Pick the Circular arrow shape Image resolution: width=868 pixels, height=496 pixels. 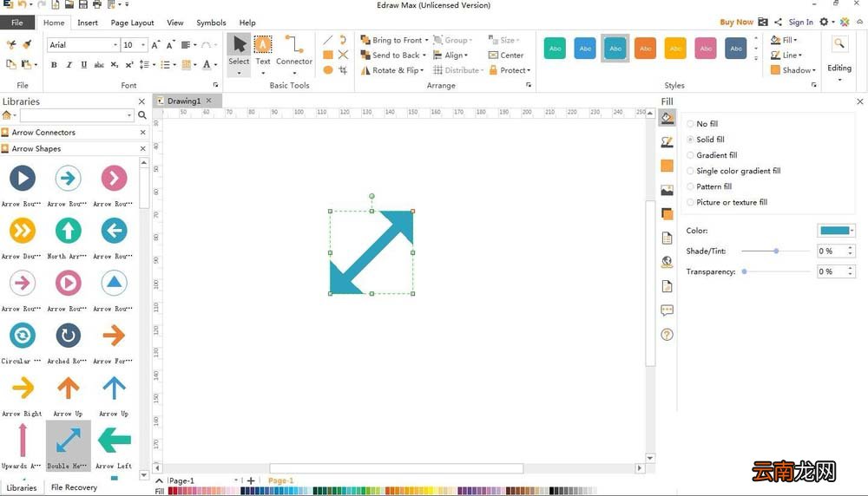23,335
